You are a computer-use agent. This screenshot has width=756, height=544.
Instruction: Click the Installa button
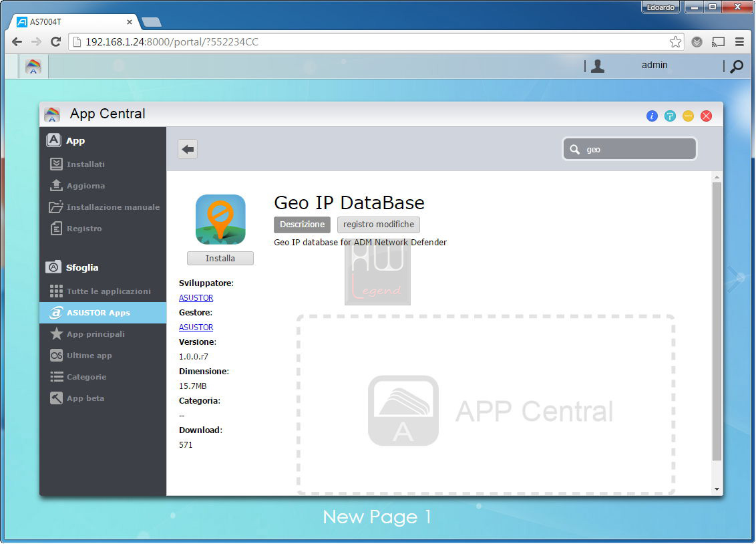coord(220,259)
